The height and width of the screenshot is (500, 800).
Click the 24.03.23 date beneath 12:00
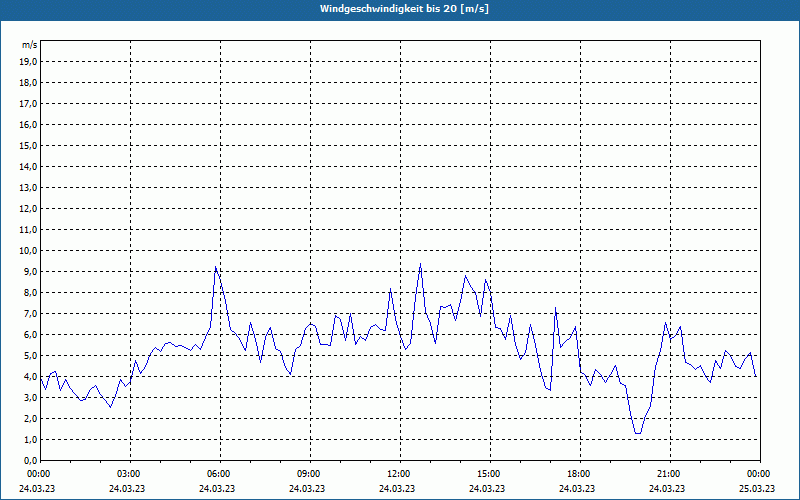(397, 488)
